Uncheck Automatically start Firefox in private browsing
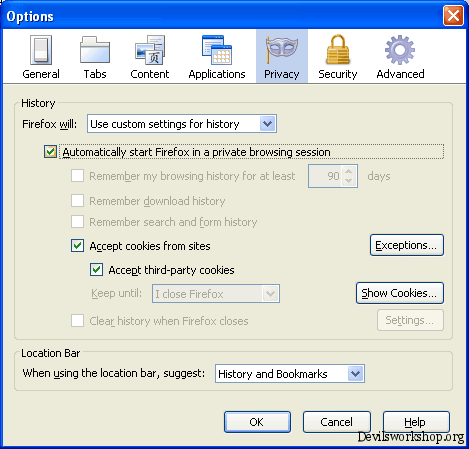Image resolution: width=469 pixels, height=449 pixels. coord(50,152)
